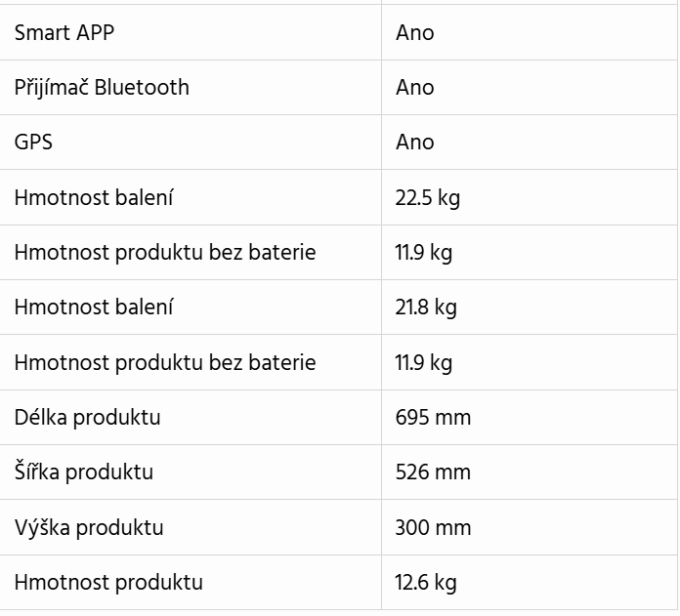This screenshot has width=680, height=616.
Task: Click the Hmotnost produktu label in last row
Action: 108,582
